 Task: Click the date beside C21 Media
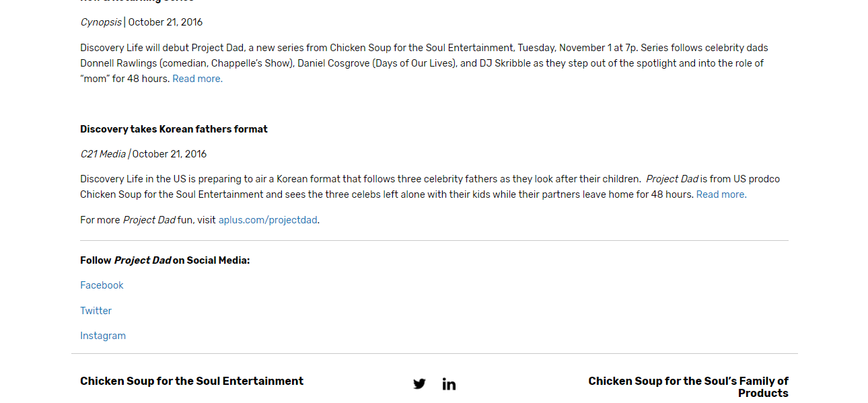pos(170,154)
